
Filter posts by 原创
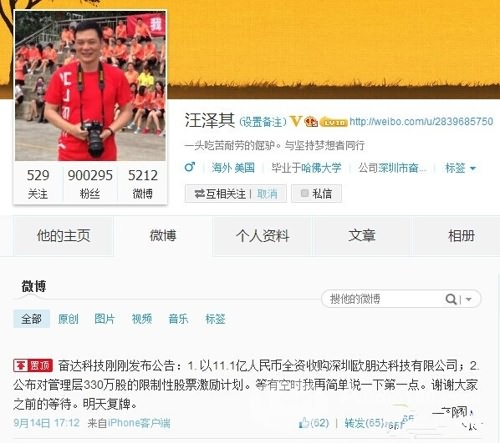(x=68, y=319)
